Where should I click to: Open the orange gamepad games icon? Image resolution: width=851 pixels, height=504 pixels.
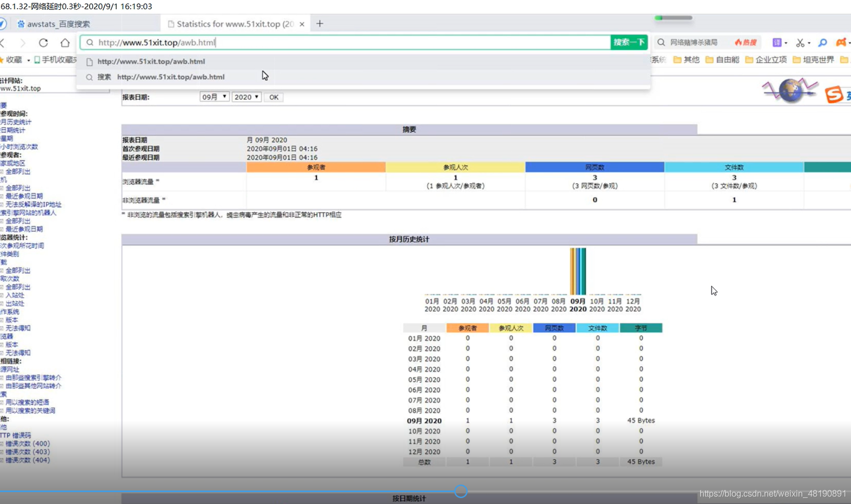pyautogui.click(x=841, y=43)
